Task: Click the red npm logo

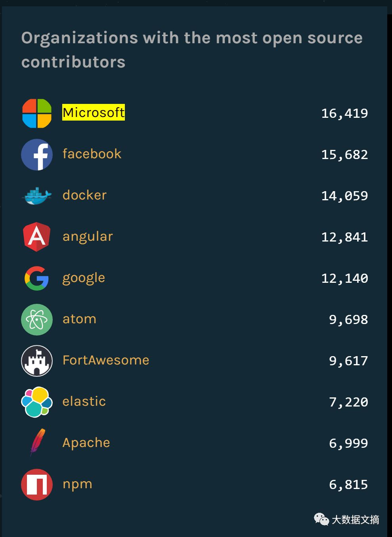Action: pos(37,485)
